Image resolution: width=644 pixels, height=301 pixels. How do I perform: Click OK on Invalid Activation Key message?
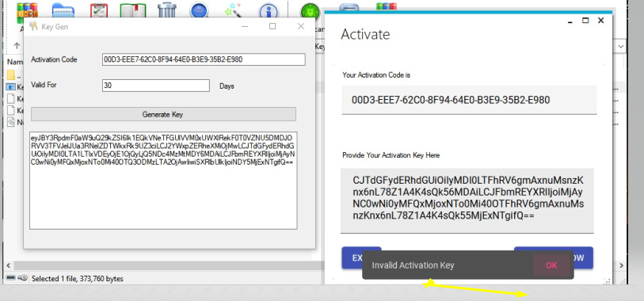click(x=551, y=265)
